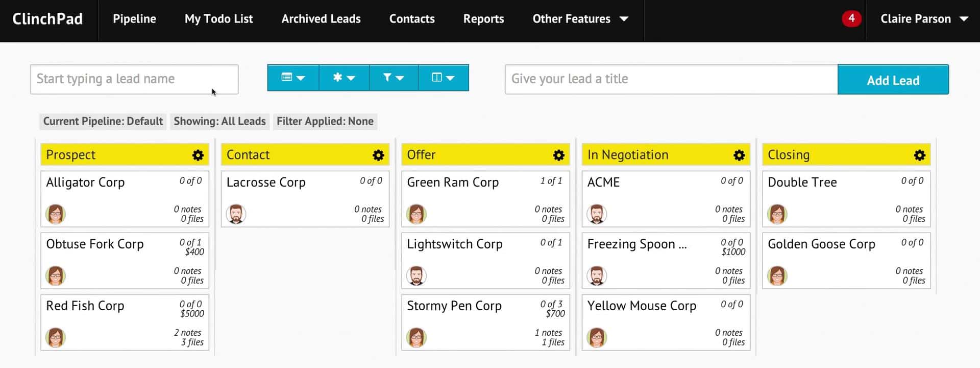Open the Lacrosse Corp lead
This screenshot has width=980, height=368.
[266, 182]
